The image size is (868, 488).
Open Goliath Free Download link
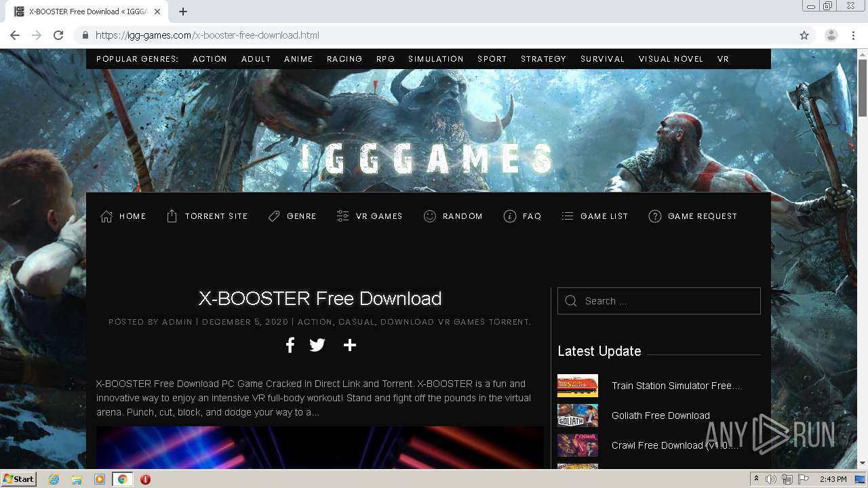click(660, 415)
